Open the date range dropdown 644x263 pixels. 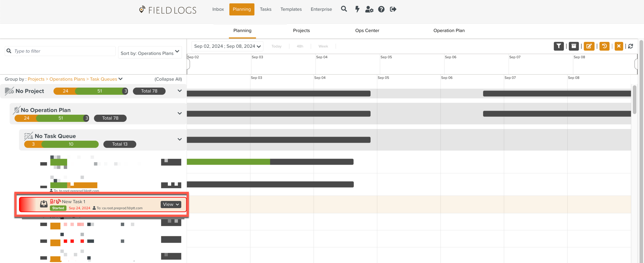coord(227,46)
